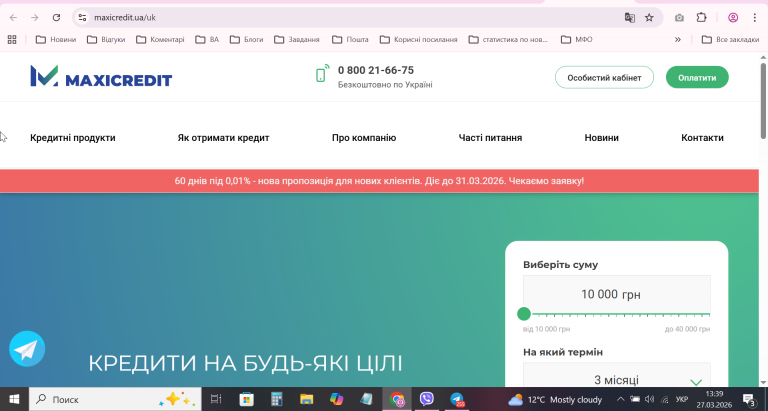Click the red promo banner about 60 днів

[379, 181]
